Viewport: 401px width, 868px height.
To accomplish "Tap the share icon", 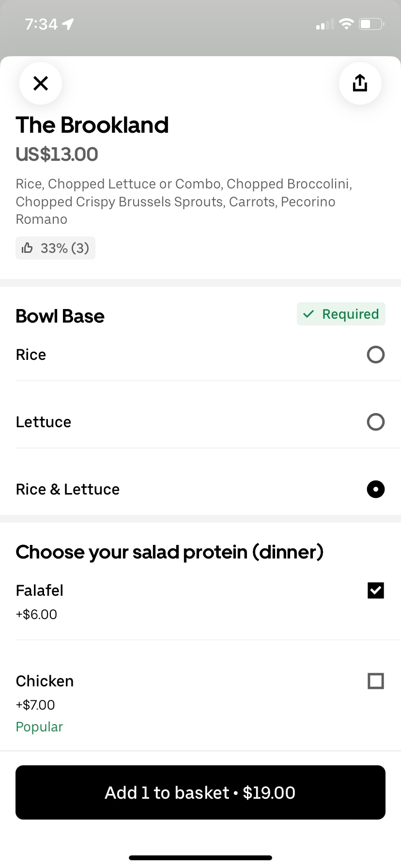I will pyautogui.click(x=360, y=83).
